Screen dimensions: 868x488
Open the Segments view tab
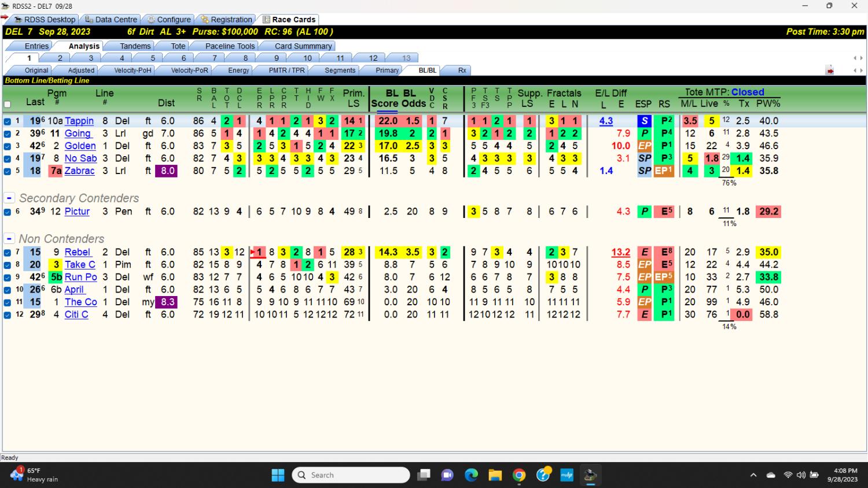340,70
